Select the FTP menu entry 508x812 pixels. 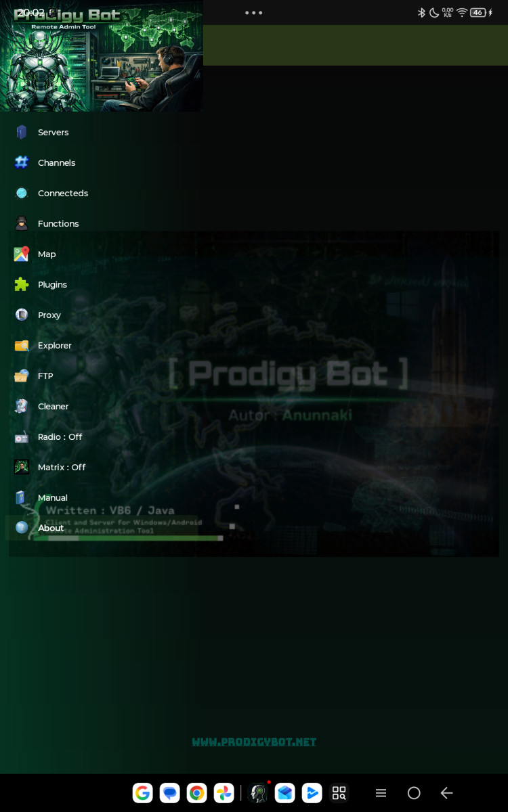click(x=102, y=376)
